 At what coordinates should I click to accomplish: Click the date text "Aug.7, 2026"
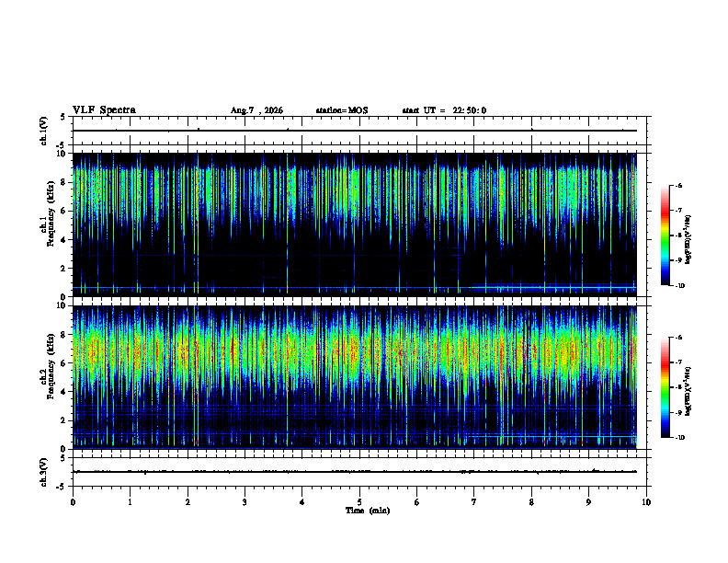tap(256, 110)
